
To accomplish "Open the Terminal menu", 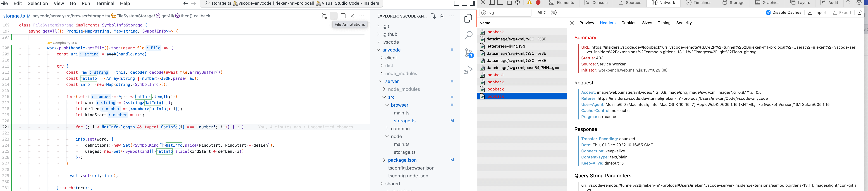I will coord(105,3).
